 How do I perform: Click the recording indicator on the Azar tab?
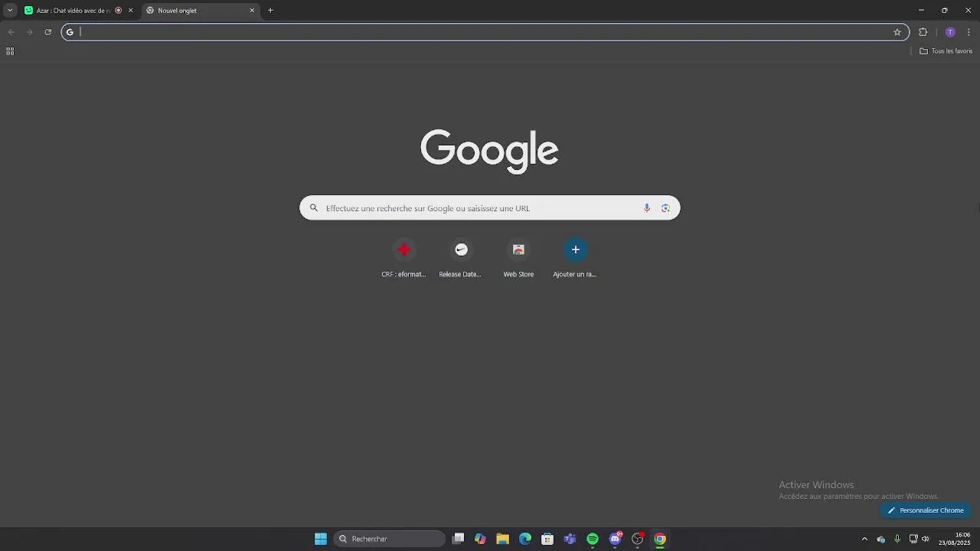click(x=119, y=11)
